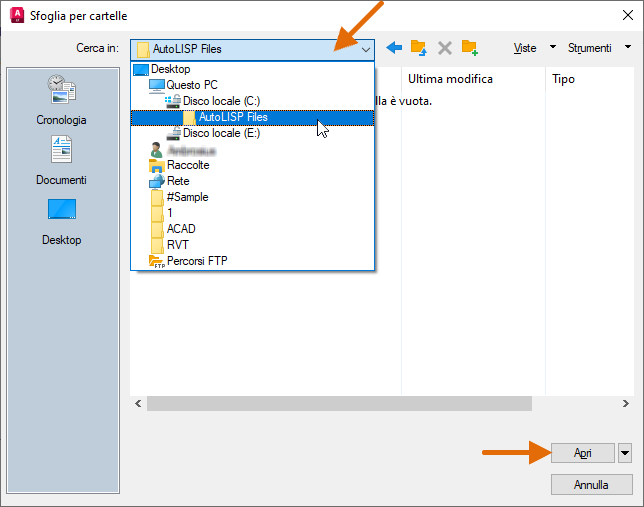
Task: Click the horizontal scrollbar left arrow
Action: tap(138, 403)
